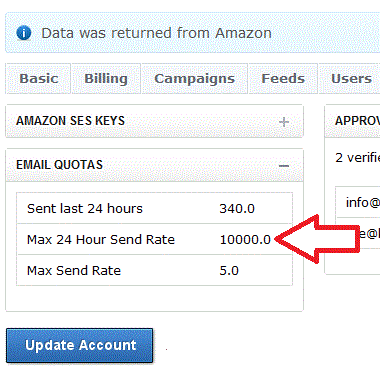Expand Amazon SES Keys with plus icon
Image resolution: width=380 pixels, height=375 pixels.
tap(284, 122)
